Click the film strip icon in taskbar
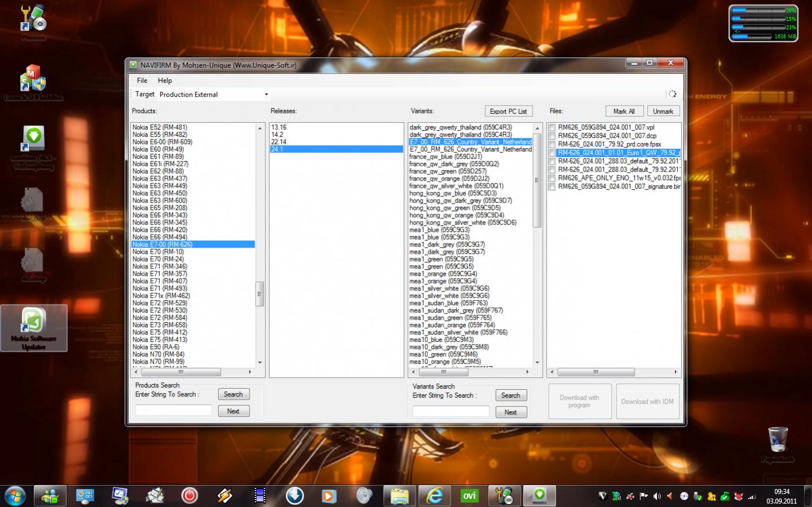 coord(260,496)
